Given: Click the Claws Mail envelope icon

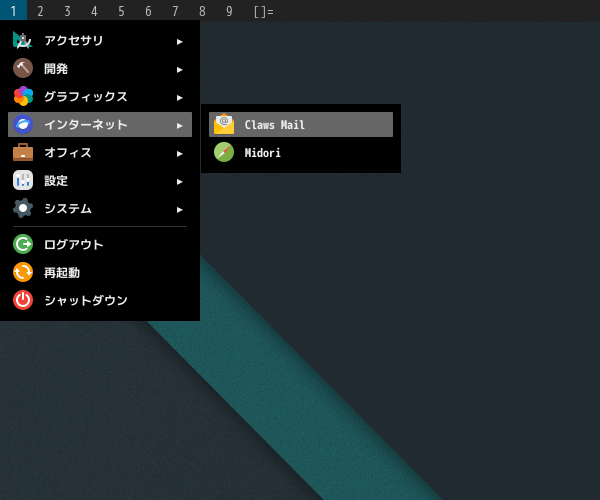Looking at the screenshot, I should click(224, 124).
